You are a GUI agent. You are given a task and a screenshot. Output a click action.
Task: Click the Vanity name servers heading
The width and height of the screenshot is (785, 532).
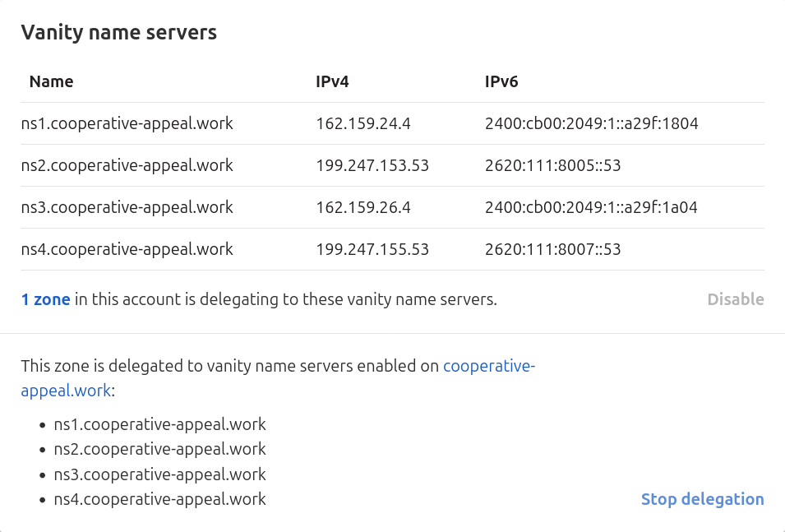click(x=119, y=32)
